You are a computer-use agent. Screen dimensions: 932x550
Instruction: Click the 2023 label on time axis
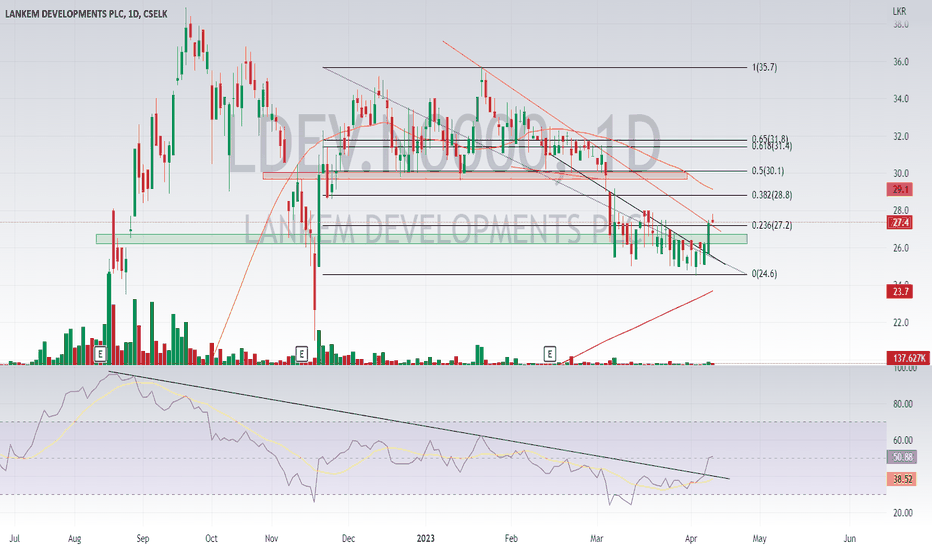426,539
